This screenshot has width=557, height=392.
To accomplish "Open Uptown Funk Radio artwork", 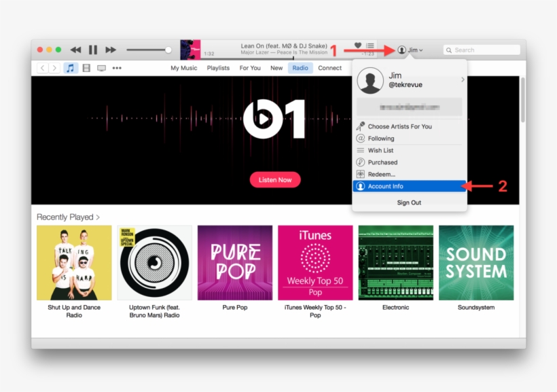I will pyautogui.click(x=154, y=263).
